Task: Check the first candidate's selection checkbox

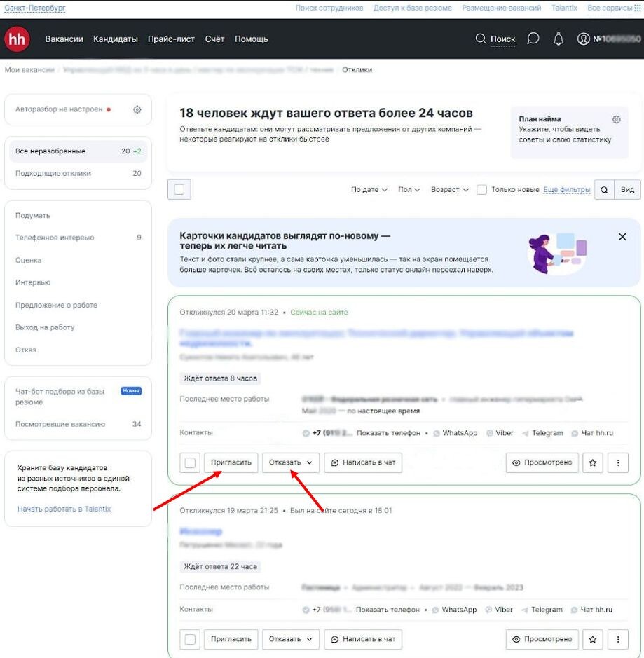Action: click(x=190, y=463)
